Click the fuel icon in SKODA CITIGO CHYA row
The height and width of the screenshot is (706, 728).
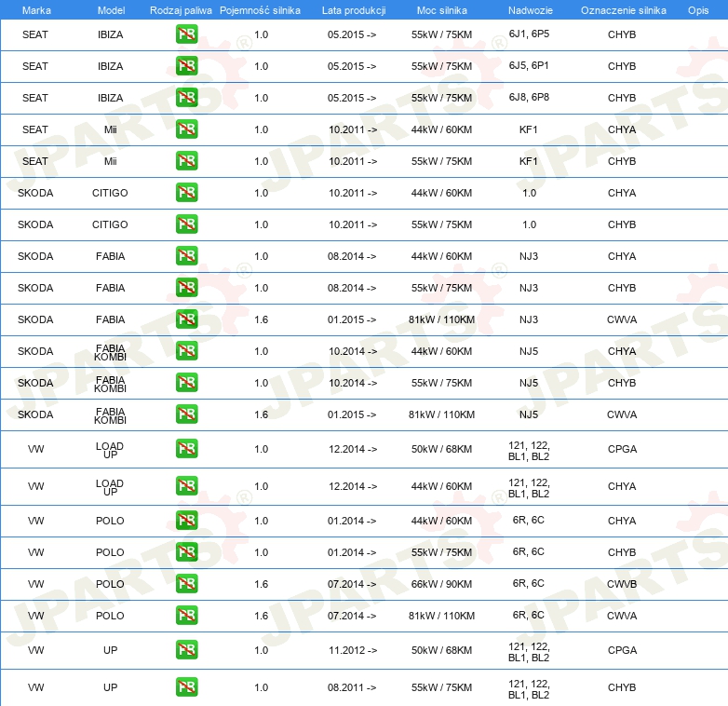[186, 192]
